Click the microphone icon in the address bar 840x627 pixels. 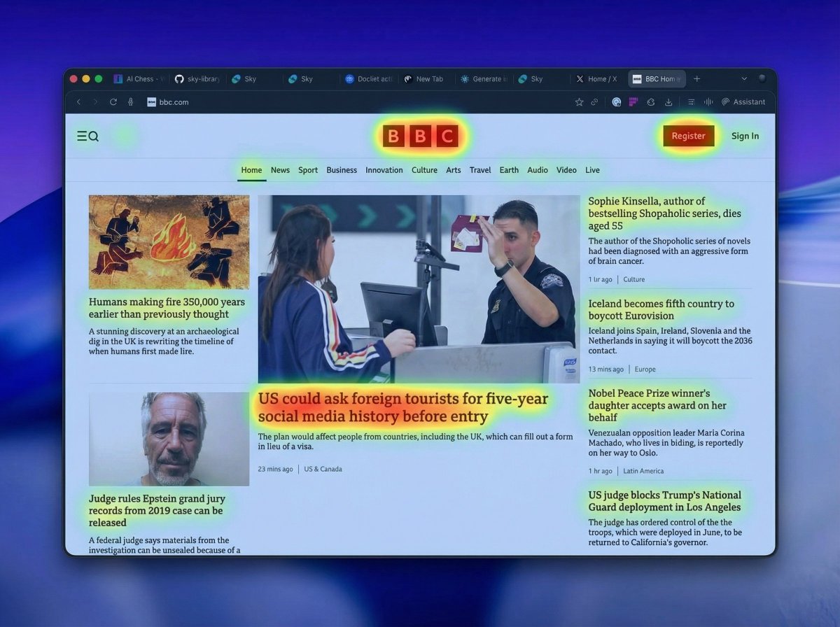[131, 102]
